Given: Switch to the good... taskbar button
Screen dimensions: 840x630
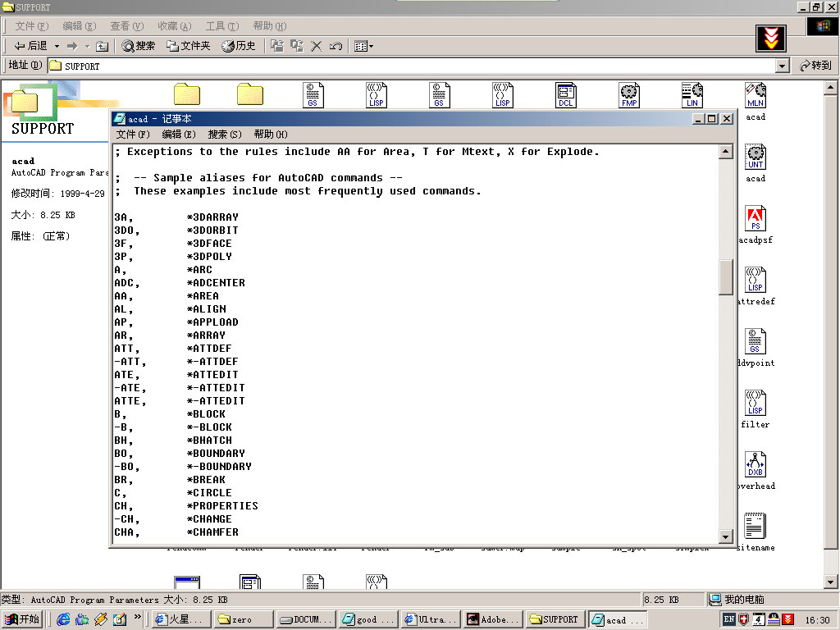Looking at the screenshot, I should coord(369,619).
